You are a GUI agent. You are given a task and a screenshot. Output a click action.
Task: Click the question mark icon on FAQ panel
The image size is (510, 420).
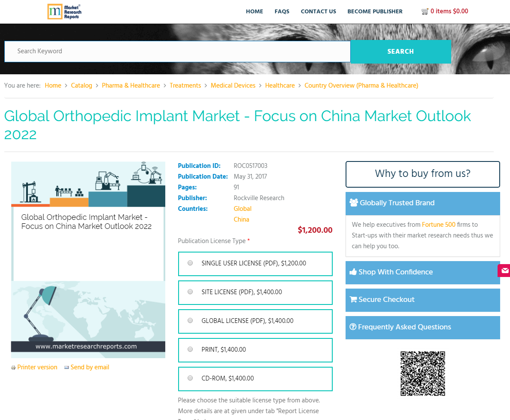click(x=353, y=327)
